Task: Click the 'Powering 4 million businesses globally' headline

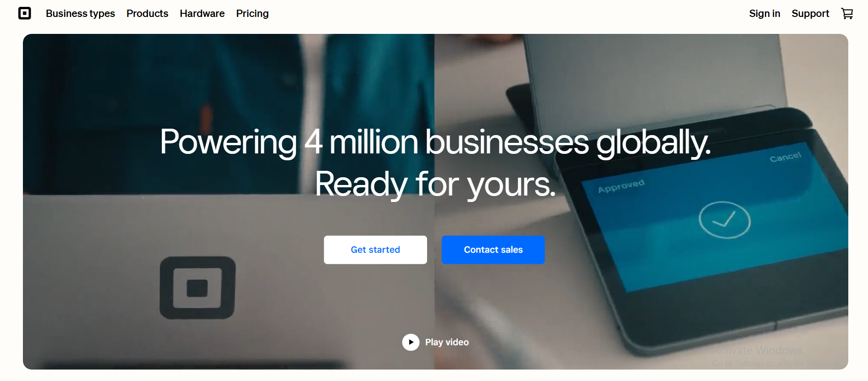Action: click(435, 142)
